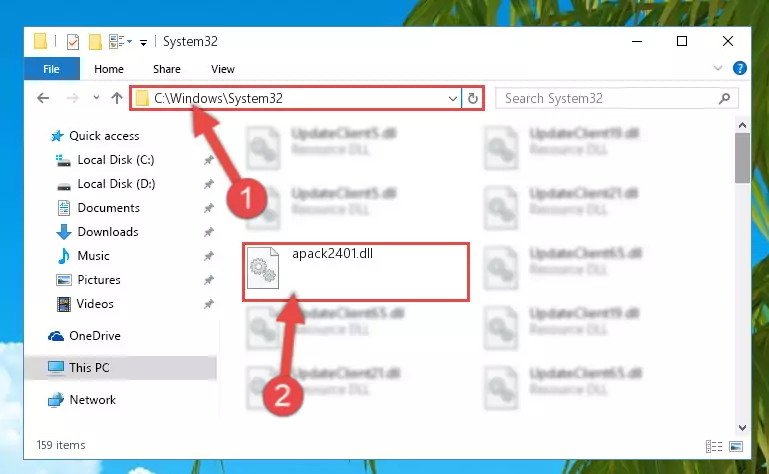The image size is (769, 474).
Task: Click the pin icon beside Documents
Action: pyautogui.click(x=208, y=208)
